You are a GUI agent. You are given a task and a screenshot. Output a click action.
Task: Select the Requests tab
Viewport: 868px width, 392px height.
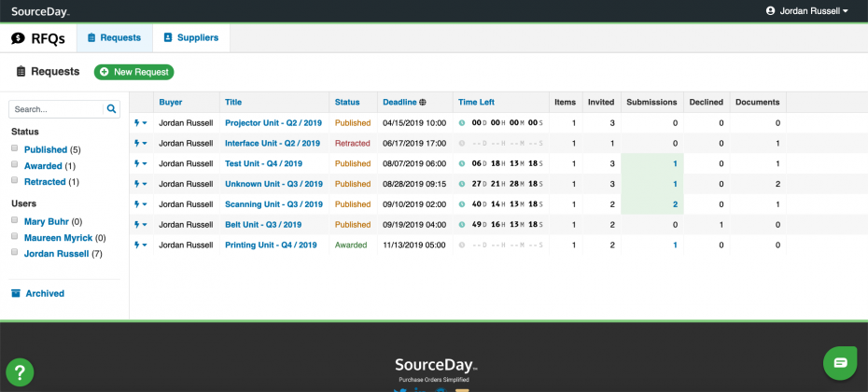(115, 38)
